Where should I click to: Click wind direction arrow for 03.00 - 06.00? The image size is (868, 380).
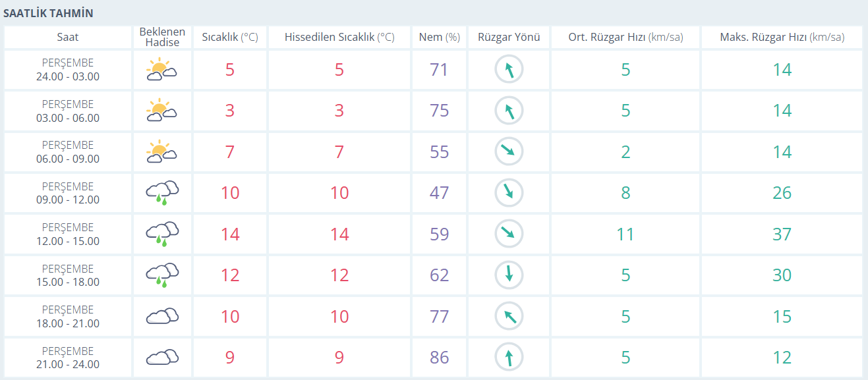pos(509,111)
